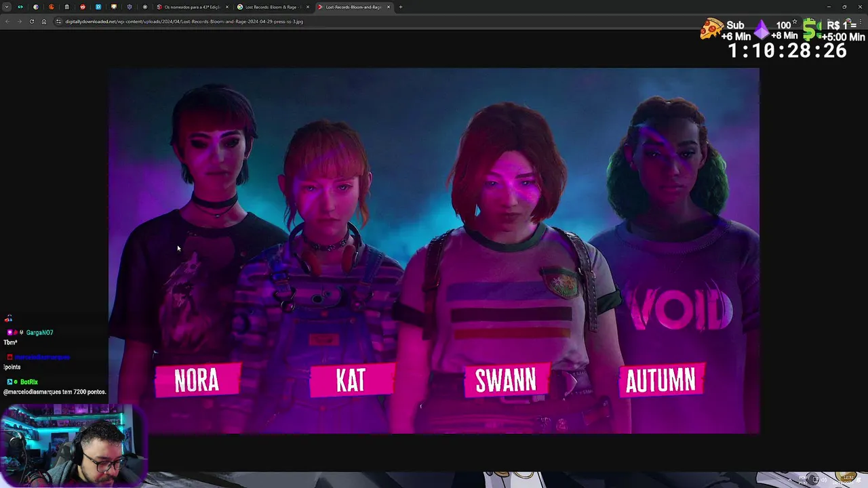Go back to the previous page
Viewport: 868px width, 488px height.
[7, 21]
